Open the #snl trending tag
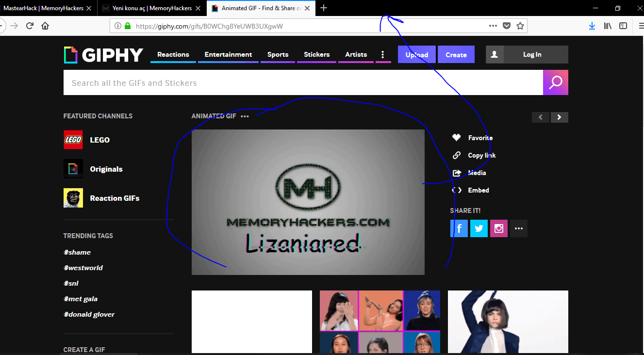This screenshot has height=355, width=644. coord(71,283)
